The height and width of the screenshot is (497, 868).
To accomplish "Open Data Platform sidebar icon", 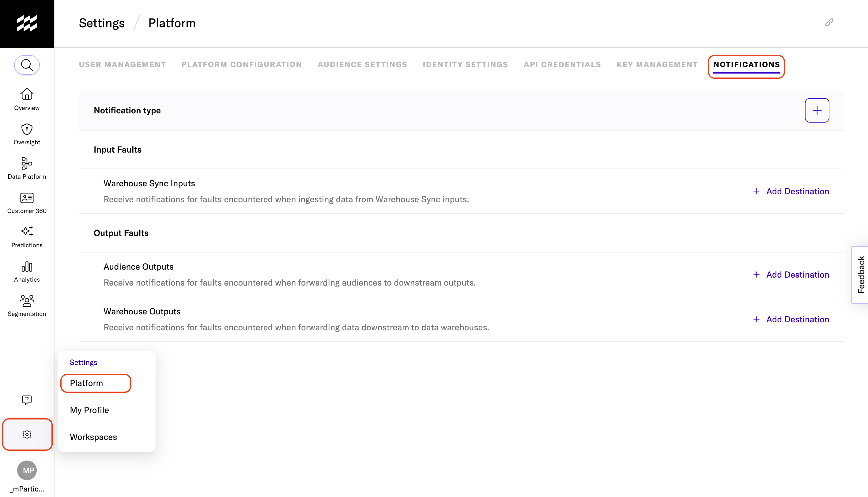I will (27, 168).
